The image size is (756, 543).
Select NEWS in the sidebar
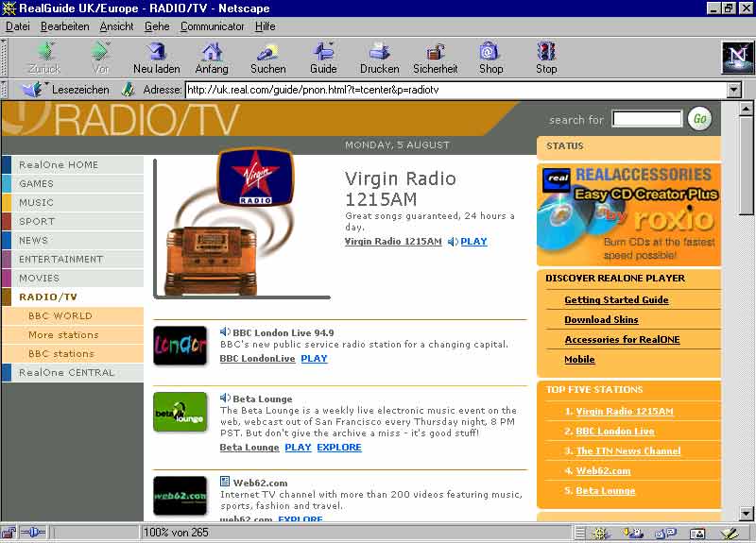(x=73, y=240)
